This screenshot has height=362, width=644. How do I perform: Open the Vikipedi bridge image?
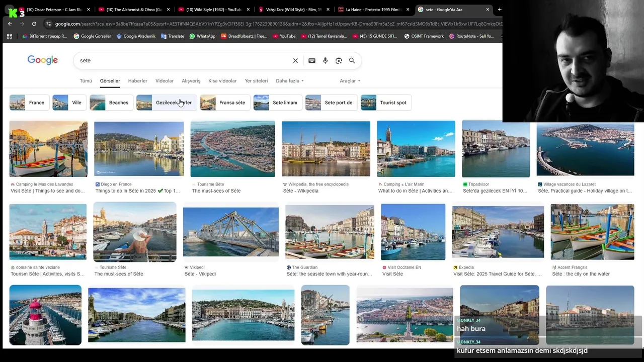tap(231, 232)
